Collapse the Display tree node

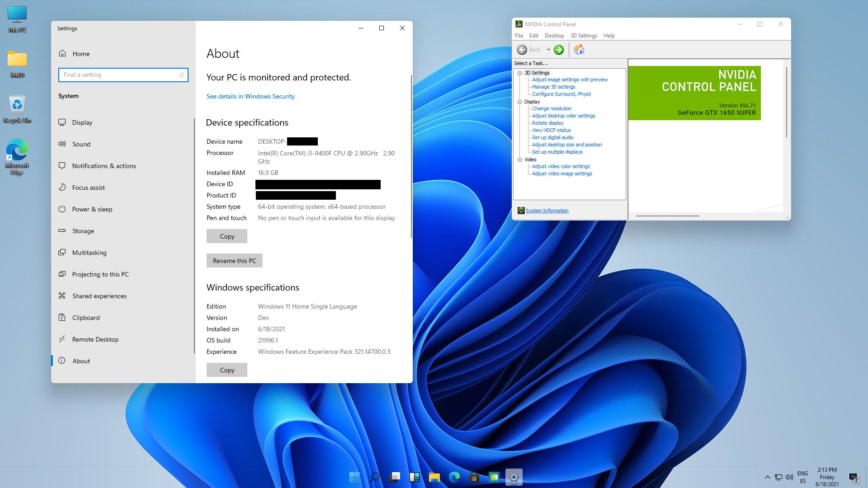click(520, 102)
